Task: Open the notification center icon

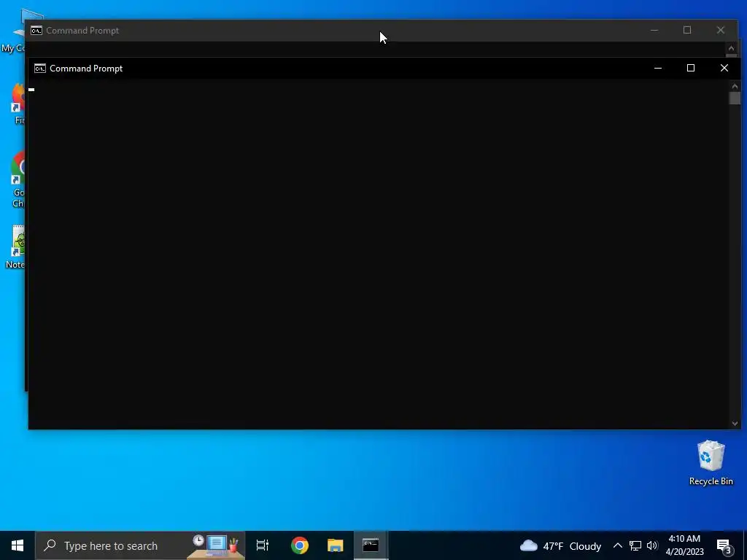Action: (x=724, y=545)
